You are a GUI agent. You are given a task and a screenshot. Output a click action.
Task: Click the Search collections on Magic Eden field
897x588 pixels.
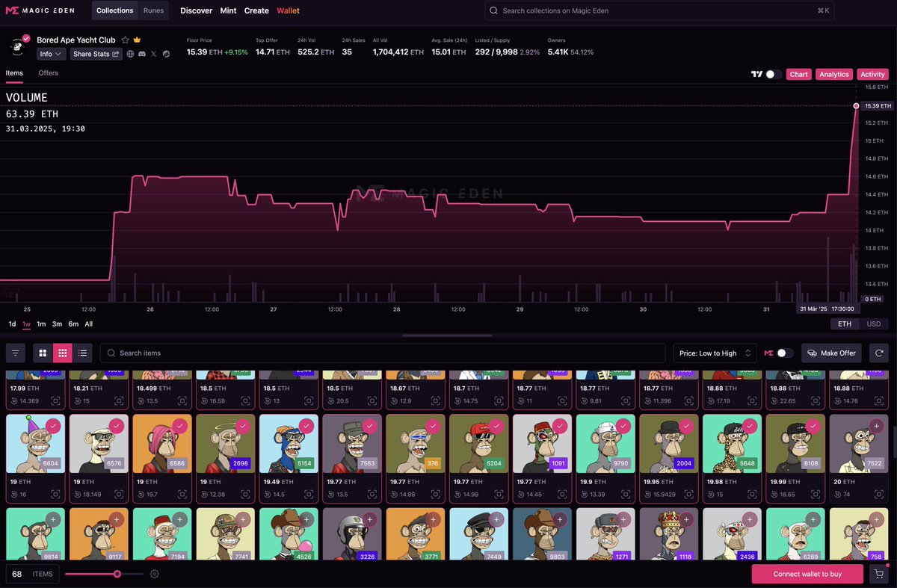tap(660, 10)
